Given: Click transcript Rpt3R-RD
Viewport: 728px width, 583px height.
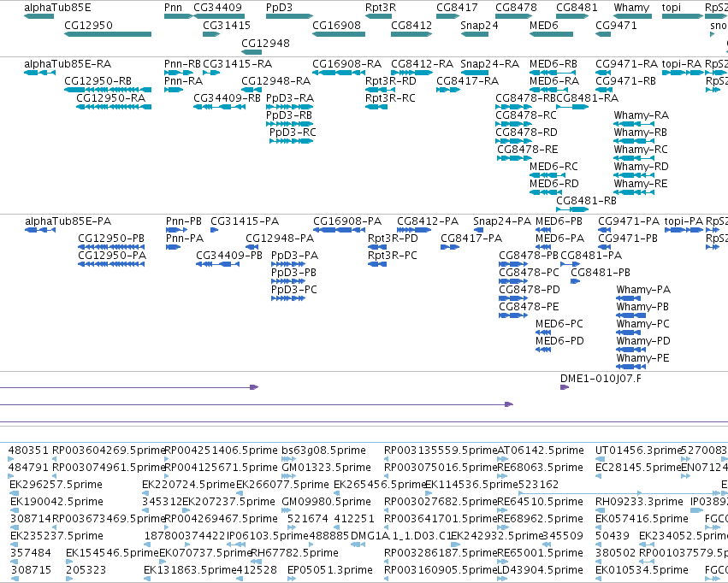Looking at the screenshot, I should (391, 81).
